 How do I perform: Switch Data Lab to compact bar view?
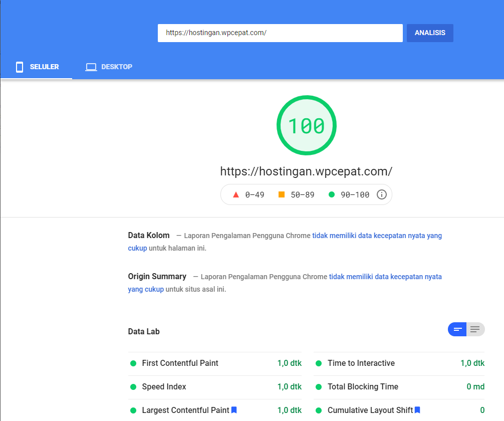tap(457, 329)
